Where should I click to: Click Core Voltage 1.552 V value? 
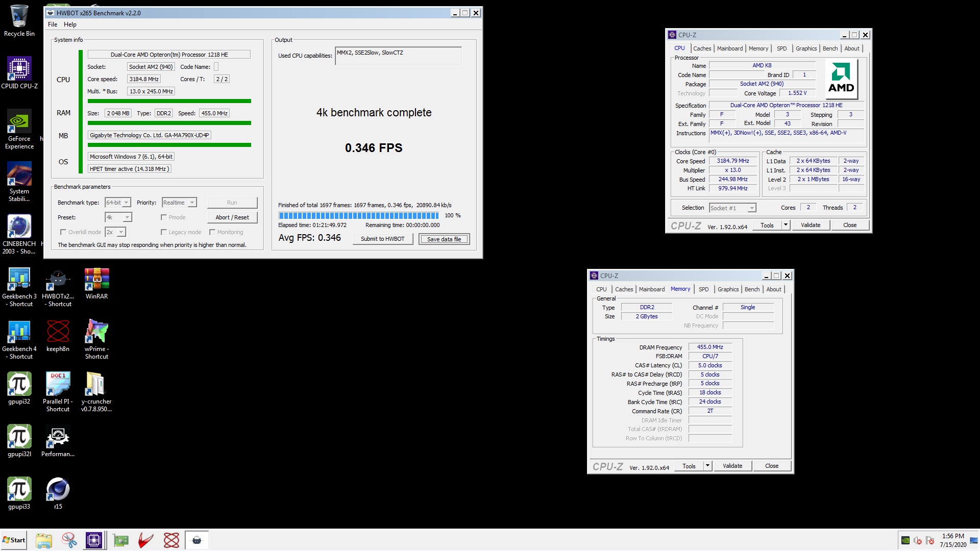coord(797,93)
